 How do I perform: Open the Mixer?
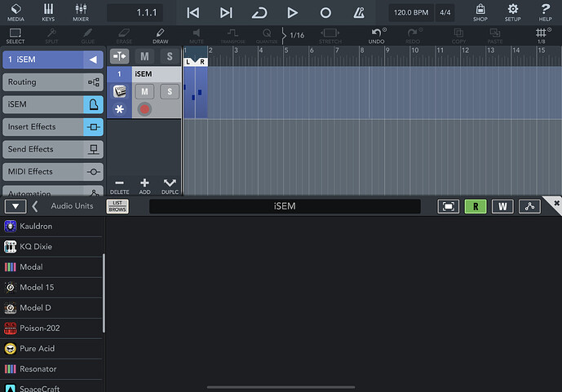pyautogui.click(x=81, y=12)
